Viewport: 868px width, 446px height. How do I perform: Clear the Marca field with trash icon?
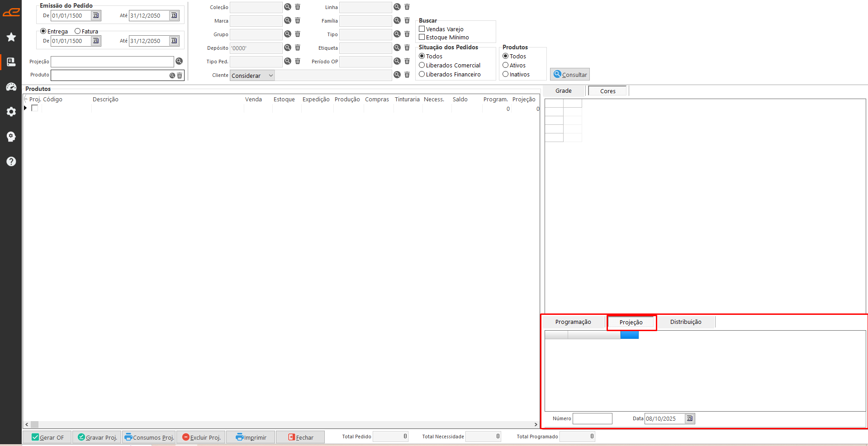pos(298,21)
